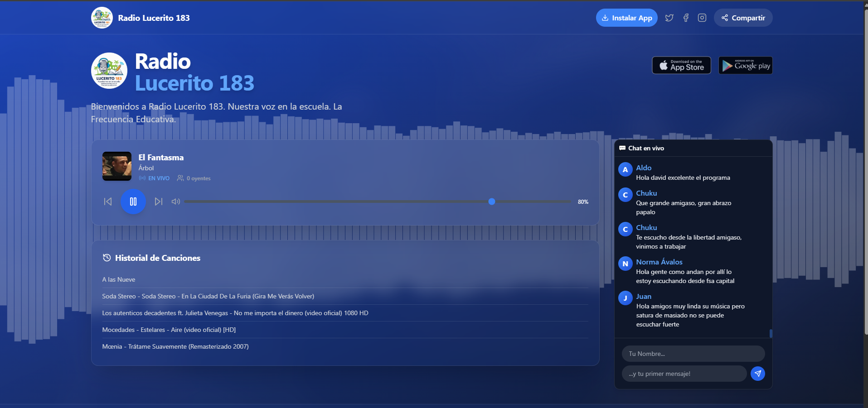Image resolution: width=868 pixels, height=408 pixels.
Task: Open the Instagram profile icon
Action: (702, 18)
